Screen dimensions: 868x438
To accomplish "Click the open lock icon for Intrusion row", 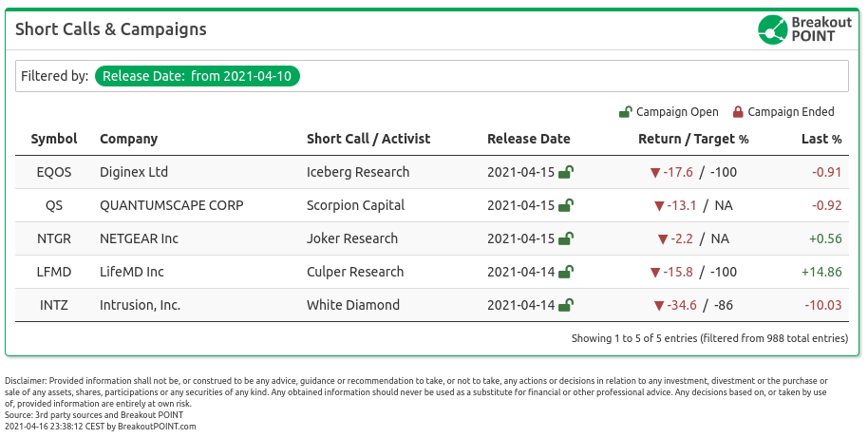I will (565, 305).
